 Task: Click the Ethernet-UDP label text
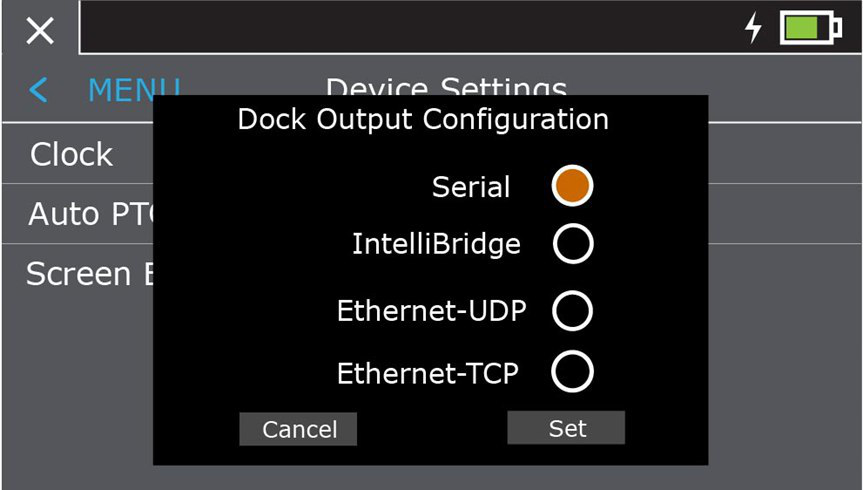click(x=432, y=311)
